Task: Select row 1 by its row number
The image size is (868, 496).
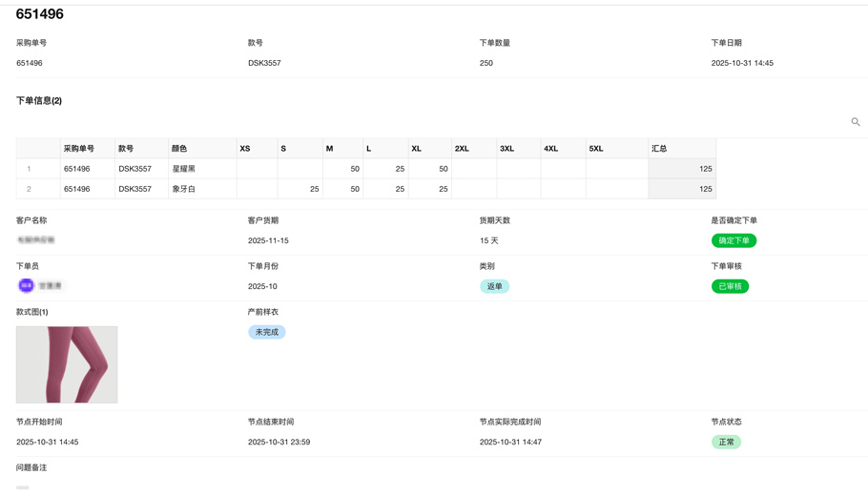Action: (x=29, y=169)
